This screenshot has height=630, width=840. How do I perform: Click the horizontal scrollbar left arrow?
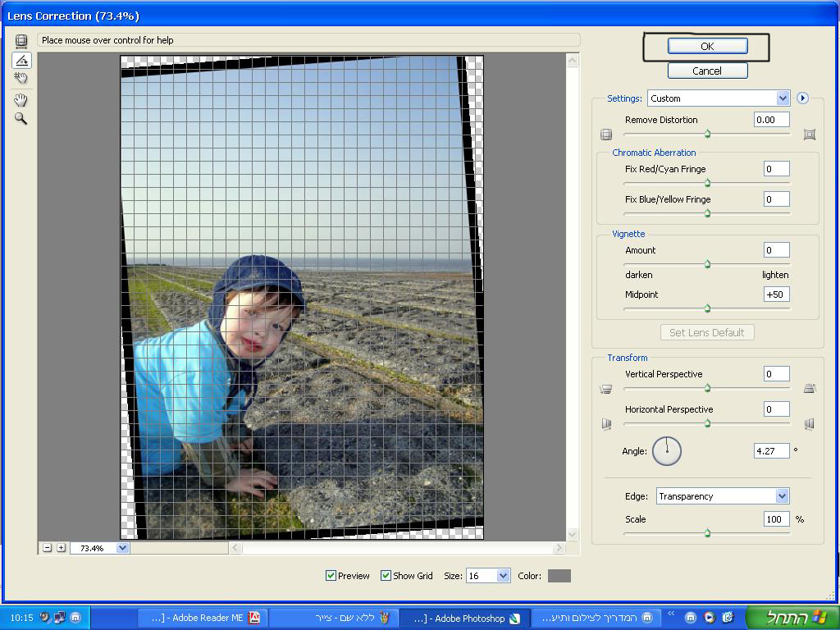235,547
